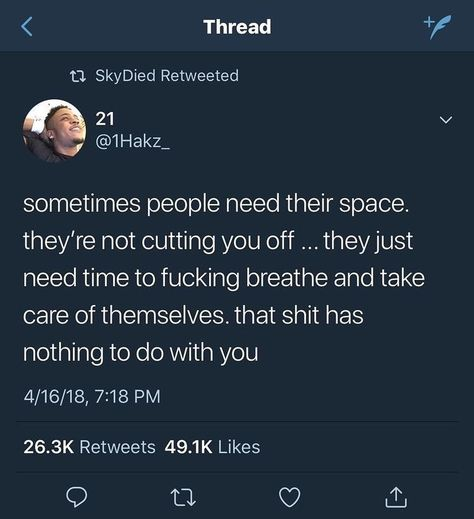View the 49.1K Likes list
Image resolution: width=474 pixels, height=519 pixels.
coord(212,447)
